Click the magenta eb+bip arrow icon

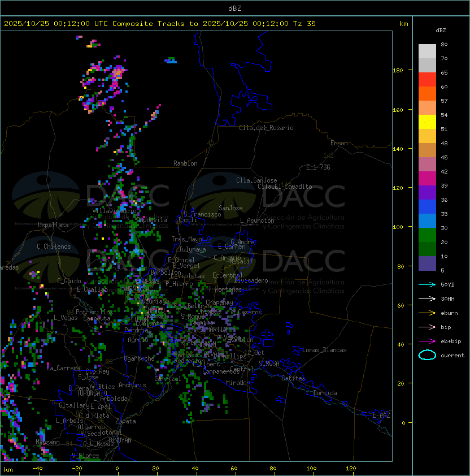click(x=427, y=341)
